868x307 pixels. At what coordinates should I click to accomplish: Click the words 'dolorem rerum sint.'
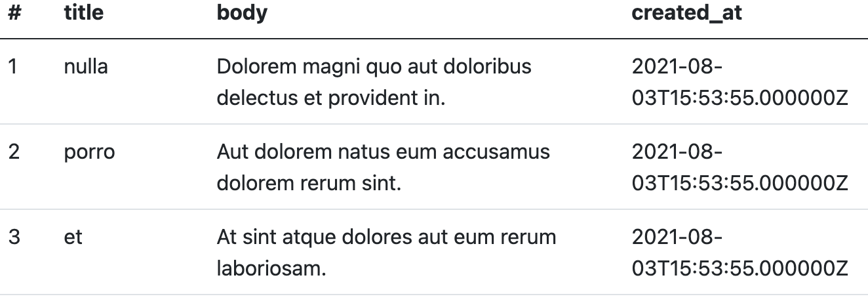309,184
